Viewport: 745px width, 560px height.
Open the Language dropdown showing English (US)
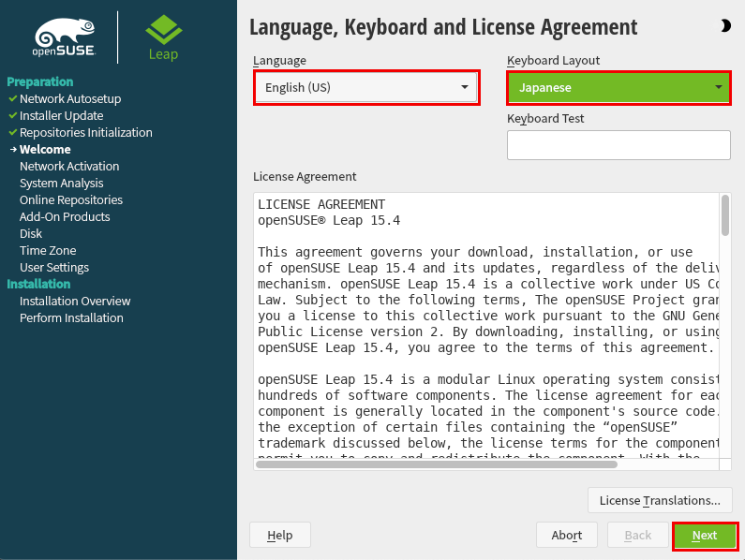[x=366, y=87]
